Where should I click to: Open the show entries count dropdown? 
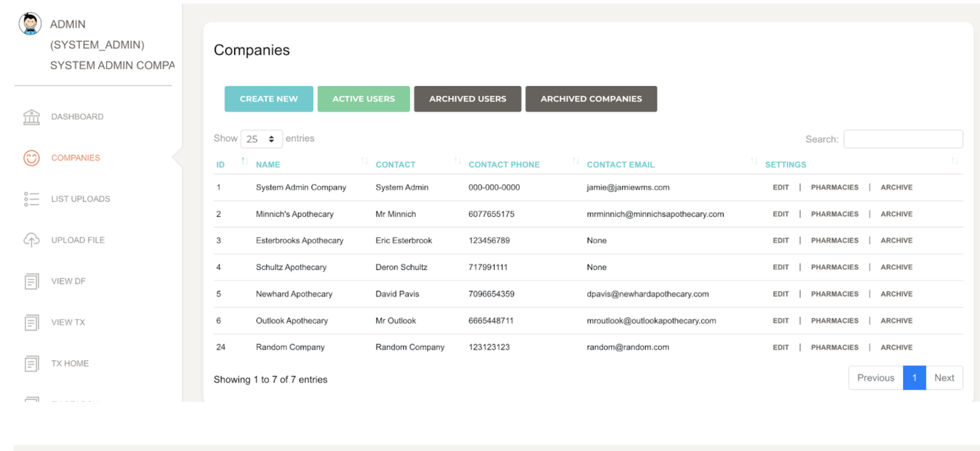pos(261,139)
